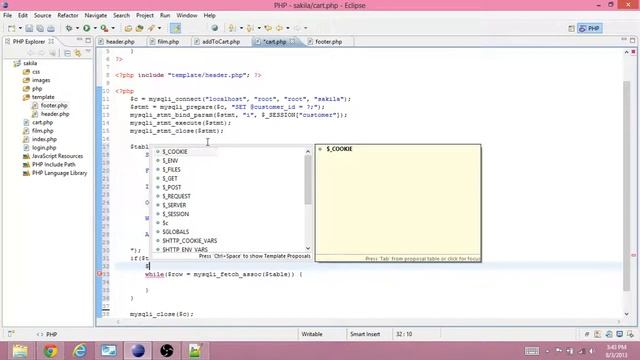The image size is (640, 360).
Task: Open the Run dropdown arrow
Action: (x=95, y=28)
